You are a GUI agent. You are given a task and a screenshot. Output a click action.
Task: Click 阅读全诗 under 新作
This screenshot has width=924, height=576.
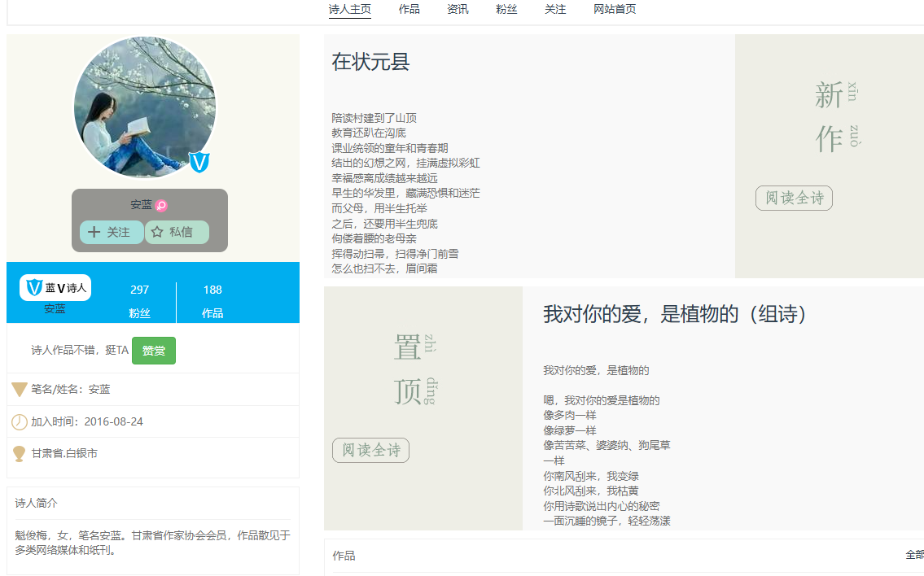pos(794,199)
